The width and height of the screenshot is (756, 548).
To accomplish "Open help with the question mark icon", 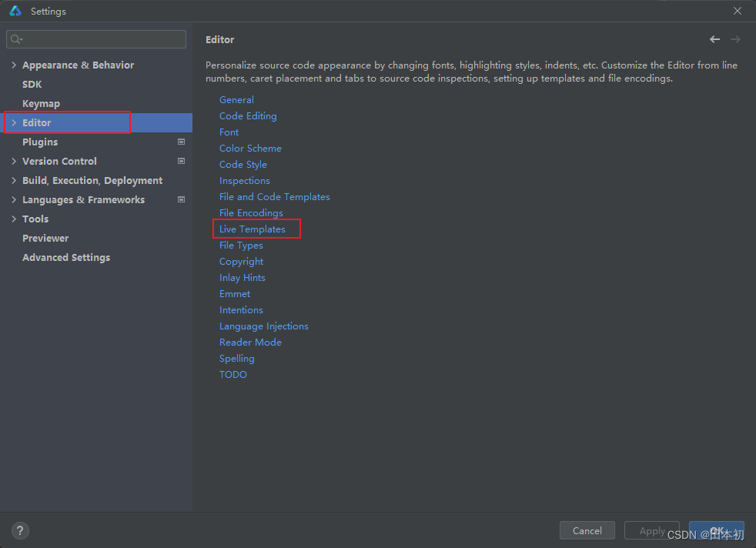I will (x=20, y=530).
